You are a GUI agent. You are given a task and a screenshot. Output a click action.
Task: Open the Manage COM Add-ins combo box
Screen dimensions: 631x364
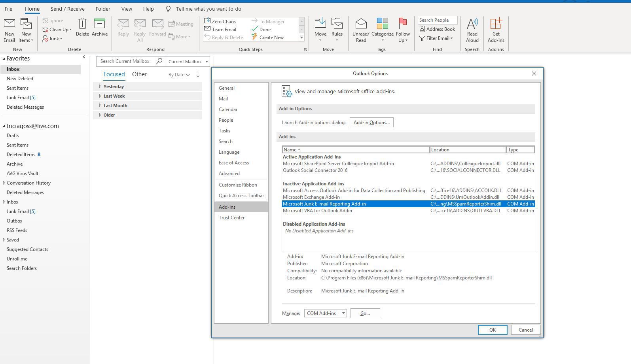[x=325, y=313]
